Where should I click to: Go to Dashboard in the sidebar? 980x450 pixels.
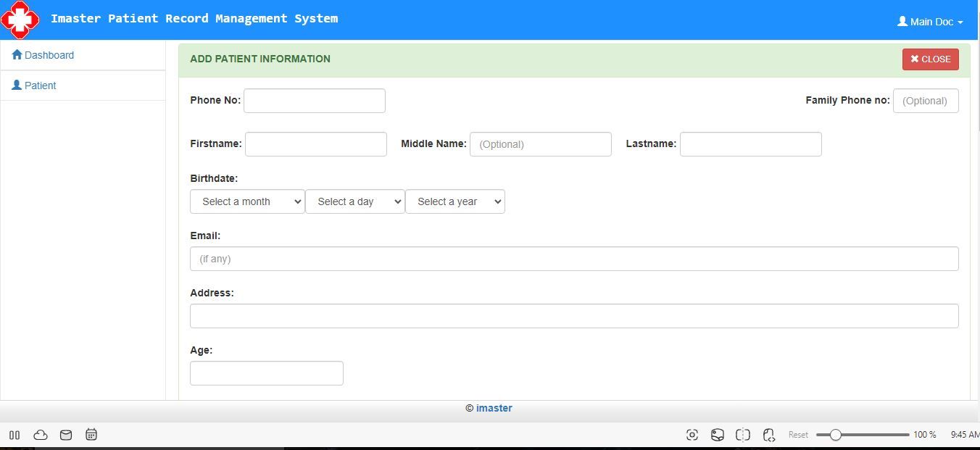[49, 55]
